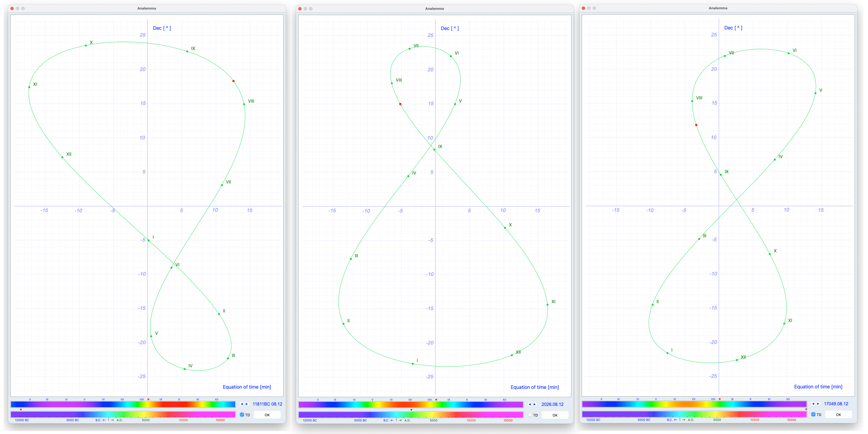Click year color bar in the 11811BC window
Image resolution: width=868 pixels, height=434 pixels.
pyautogui.click(x=123, y=414)
